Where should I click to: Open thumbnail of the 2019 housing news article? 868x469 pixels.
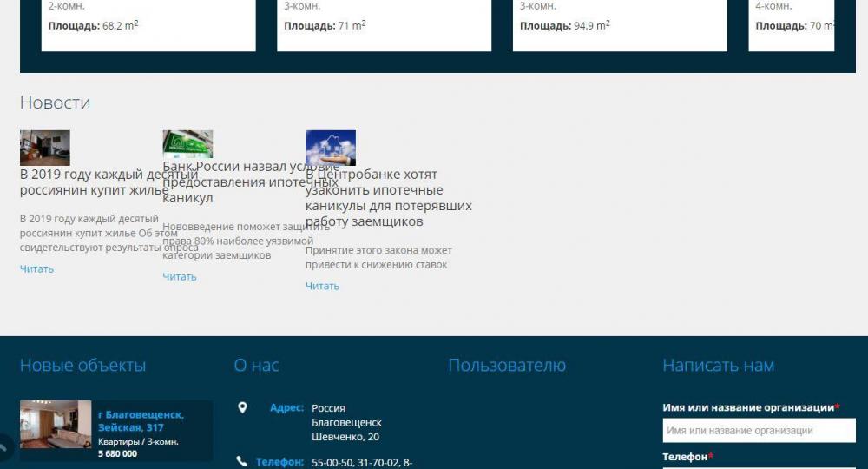tap(45, 148)
